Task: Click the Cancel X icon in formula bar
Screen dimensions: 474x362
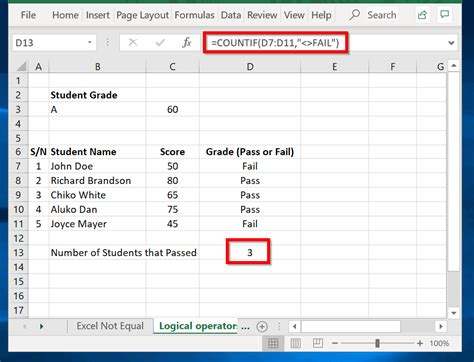Action: click(x=133, y=42)
